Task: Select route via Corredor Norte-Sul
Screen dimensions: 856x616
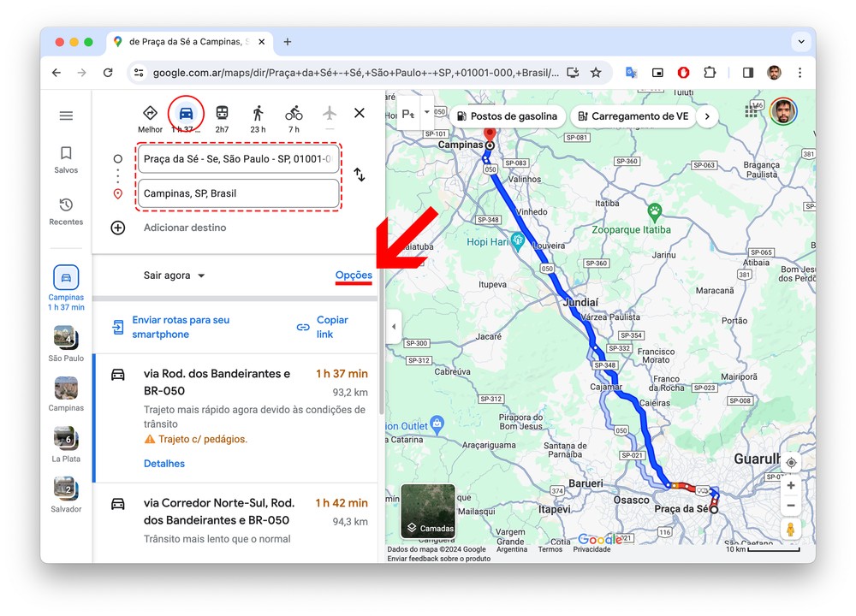Action: 236,522
